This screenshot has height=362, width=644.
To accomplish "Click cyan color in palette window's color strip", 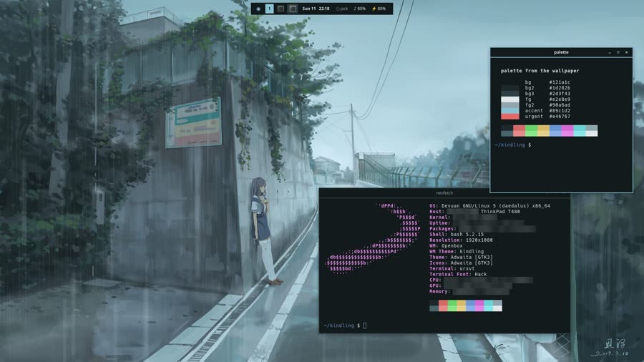I will pos(580,131).
